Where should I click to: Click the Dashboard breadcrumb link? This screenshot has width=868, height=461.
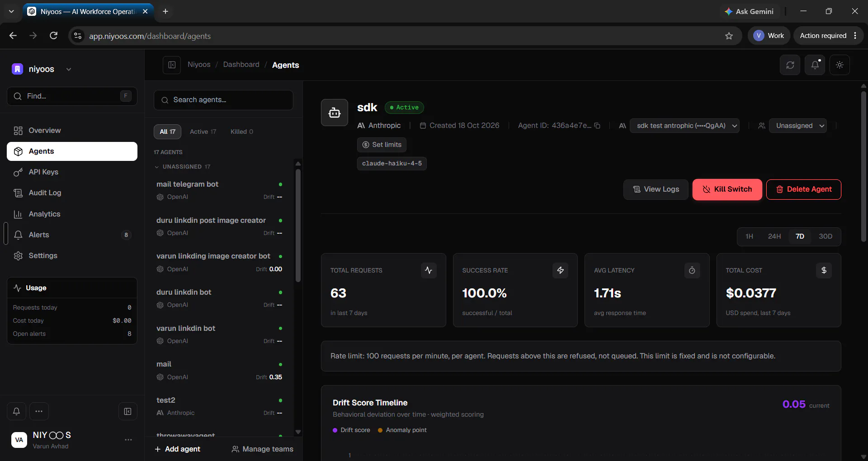click(x=241, y=65)
